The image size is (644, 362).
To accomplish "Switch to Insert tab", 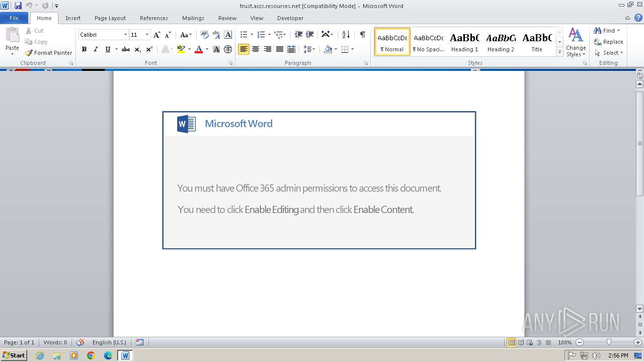I will pos(73,18).
